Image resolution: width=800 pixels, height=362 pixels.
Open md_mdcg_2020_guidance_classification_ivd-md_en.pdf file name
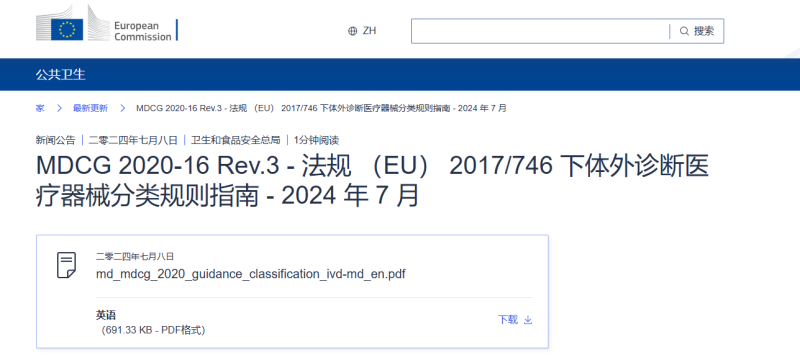pyautogui.click(x=251, y=274)
